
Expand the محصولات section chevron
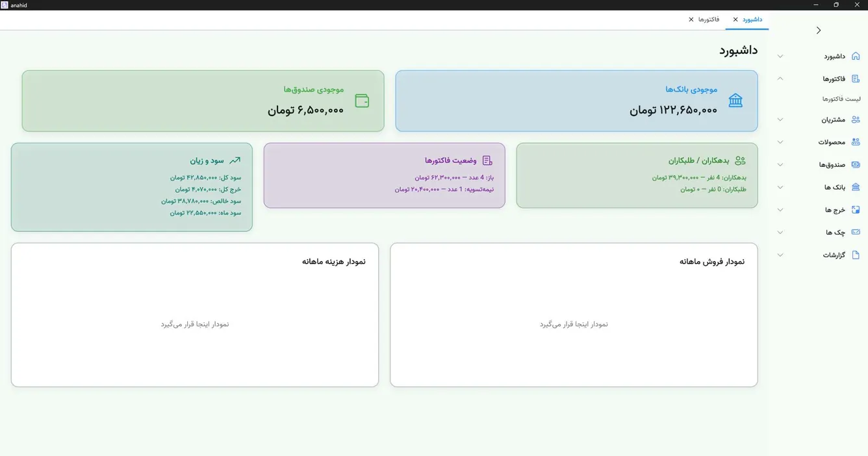click(780, 142)
